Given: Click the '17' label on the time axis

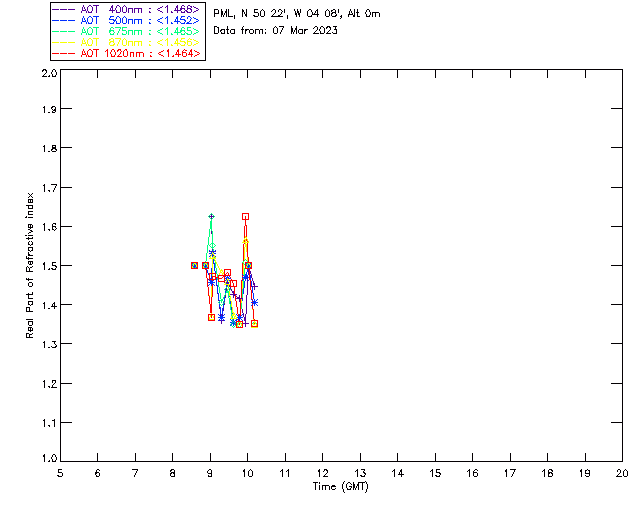Looking at the screenshot, I should click(510, 473).
